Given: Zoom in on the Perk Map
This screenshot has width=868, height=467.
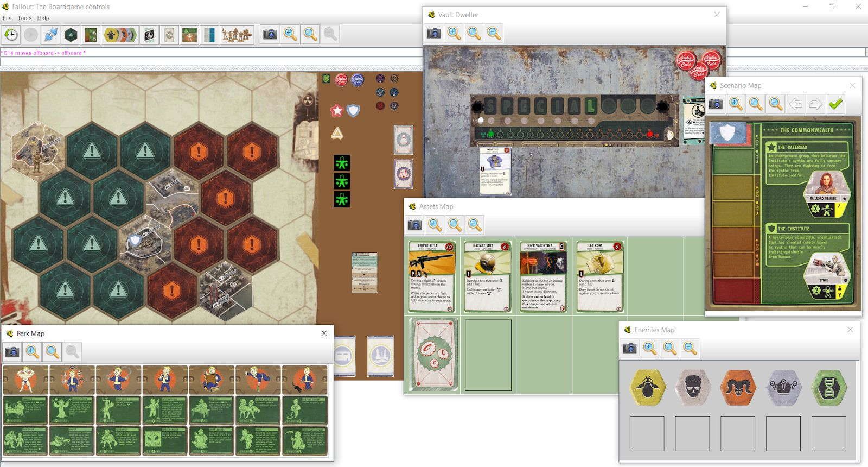Looking at the screenshot, I should (33, 352).
